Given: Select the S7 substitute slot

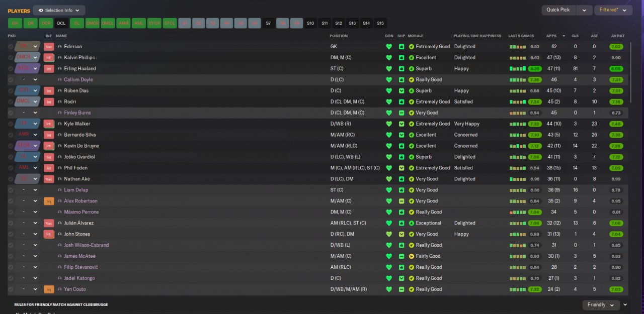Looking at the screenshot, I should click(x=268, y=23).
